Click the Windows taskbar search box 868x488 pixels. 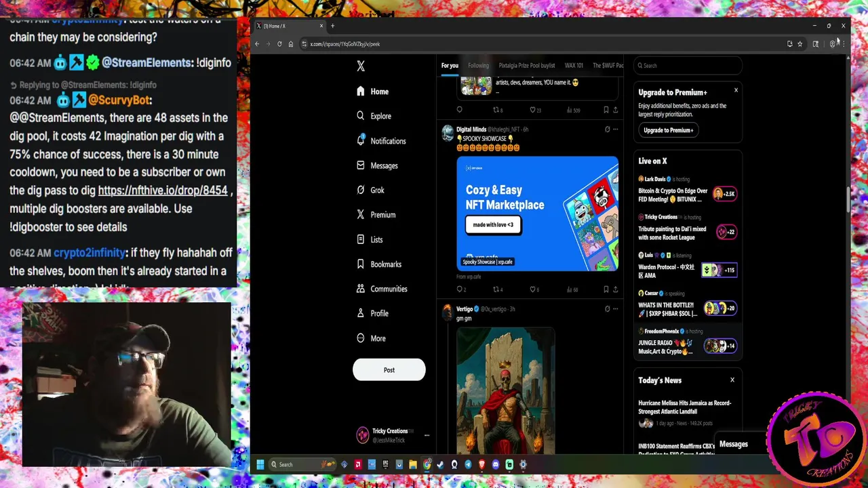pos(302,464)
